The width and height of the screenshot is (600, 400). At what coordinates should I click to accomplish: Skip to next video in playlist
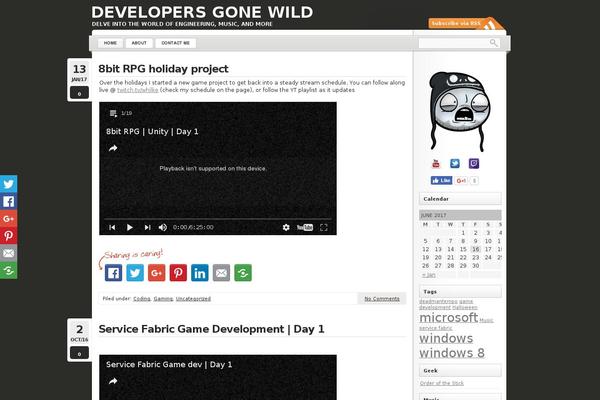(x=147, y=227)
